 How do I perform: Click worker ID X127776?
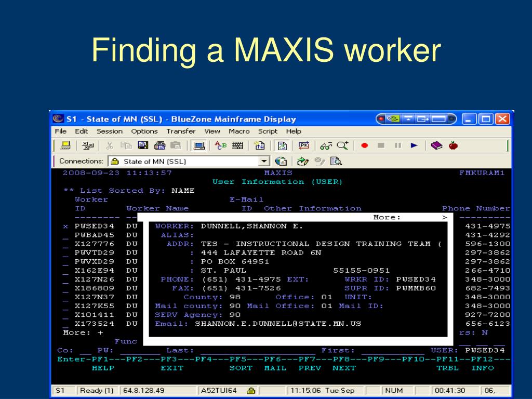[x=95, y=244]
